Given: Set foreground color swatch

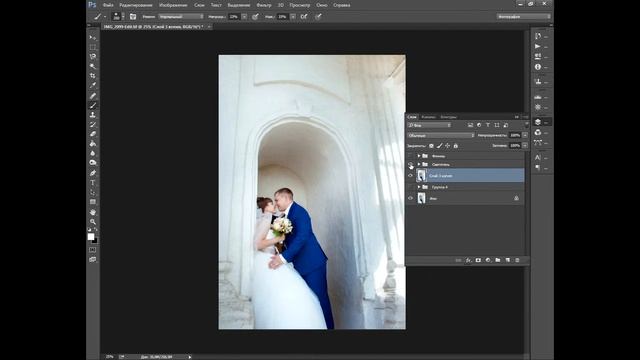Looking at the screenshot, I should coord(91,236).
